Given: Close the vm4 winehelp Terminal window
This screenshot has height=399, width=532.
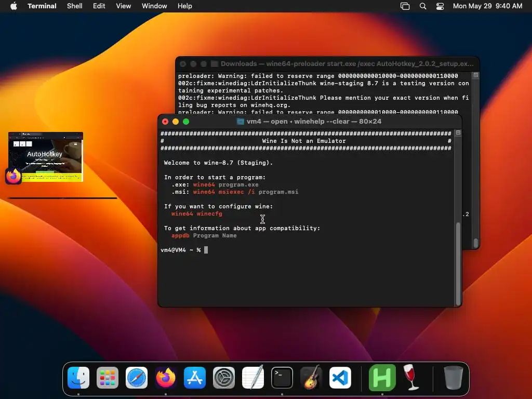Looking at the screenshot, I should pos(165,122).
